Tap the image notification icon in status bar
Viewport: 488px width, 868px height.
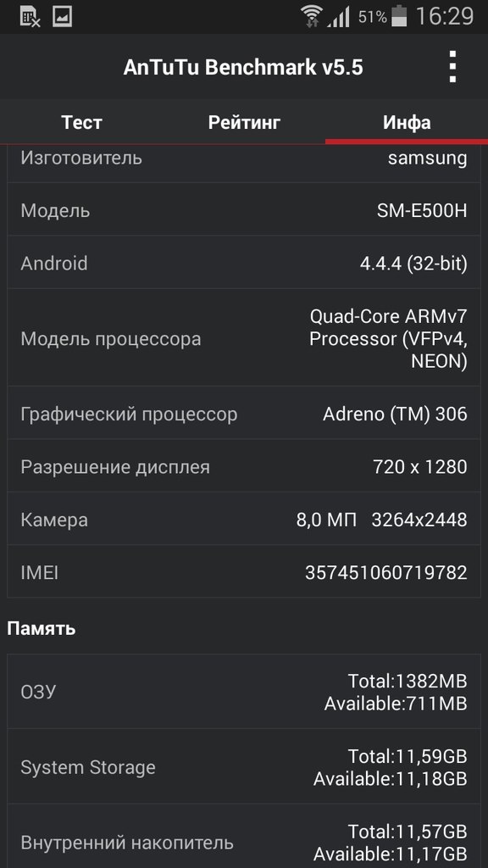pos(63,16)
